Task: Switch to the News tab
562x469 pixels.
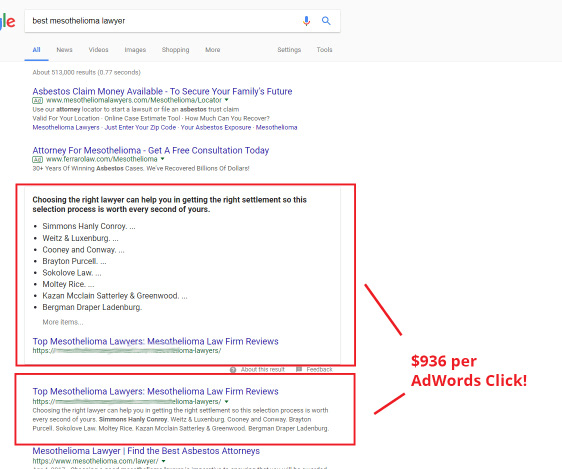Action: pyautogui.click(x=65, y=50)
